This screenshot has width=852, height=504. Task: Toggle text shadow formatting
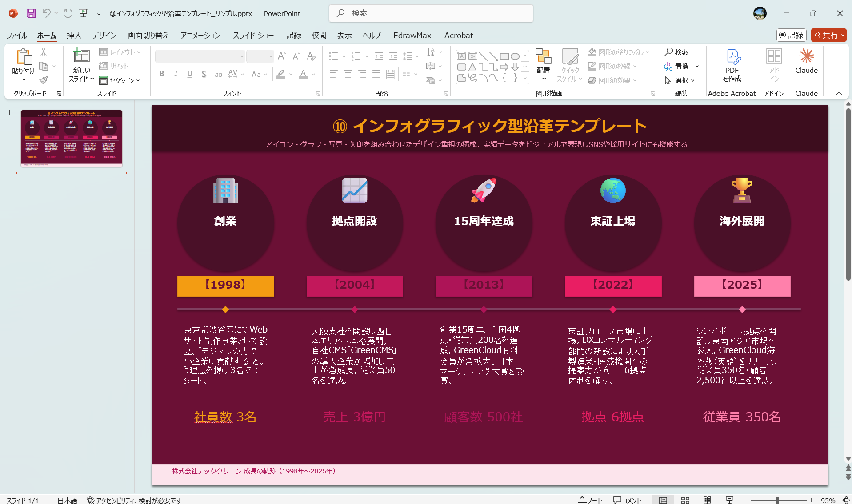tap(204, 74)
